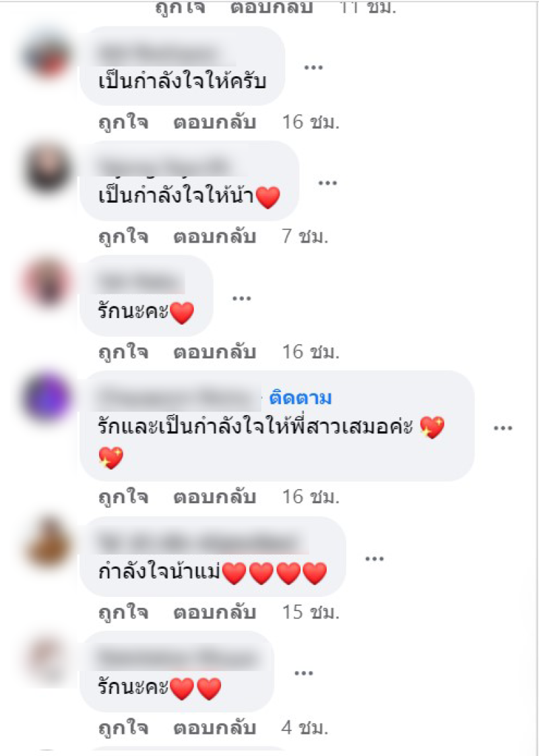Open three-dot menu beside 'เป็นกำลังใจให้น้า' comment

pyautogui.click(x=328, y=182)
